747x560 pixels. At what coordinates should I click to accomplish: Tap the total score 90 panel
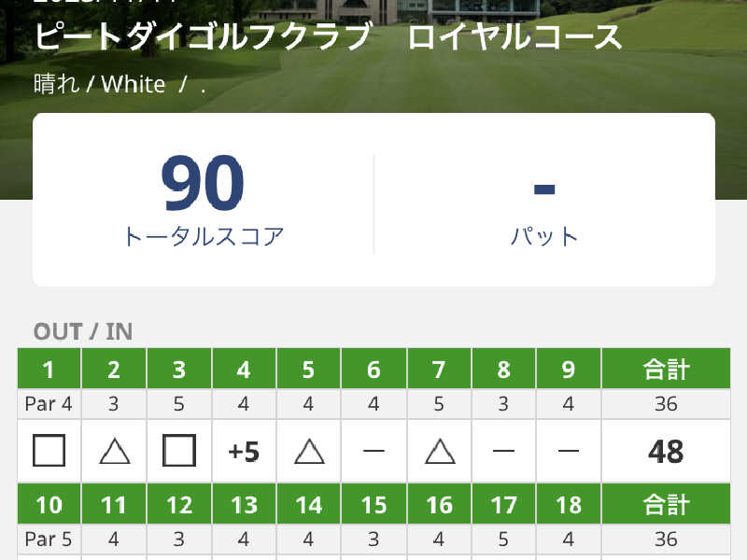[203, 201]
